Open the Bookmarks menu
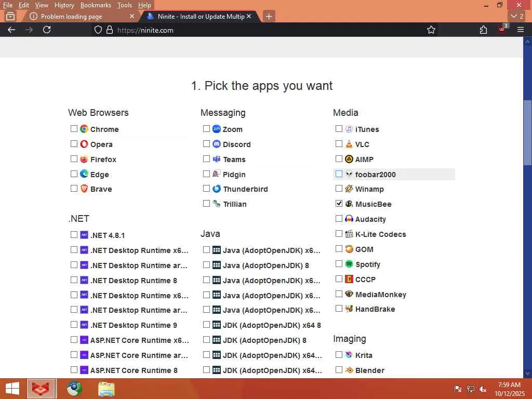Image resolution: width=532 pixels, height=399 pixels. [96, 5]
